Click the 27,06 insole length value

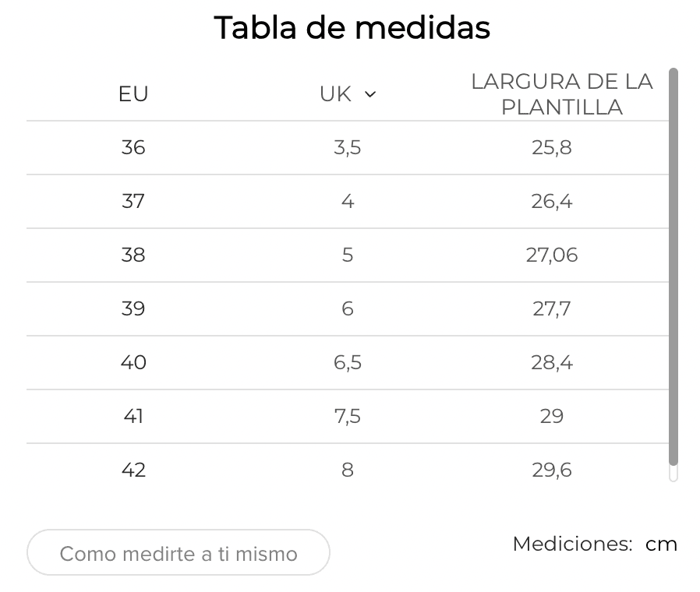552,255
